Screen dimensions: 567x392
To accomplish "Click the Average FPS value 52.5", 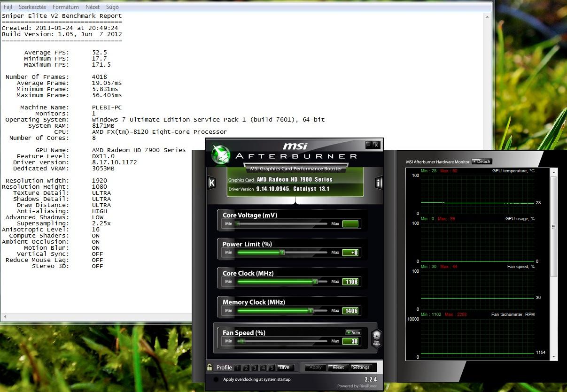I will tap(100, 53).
